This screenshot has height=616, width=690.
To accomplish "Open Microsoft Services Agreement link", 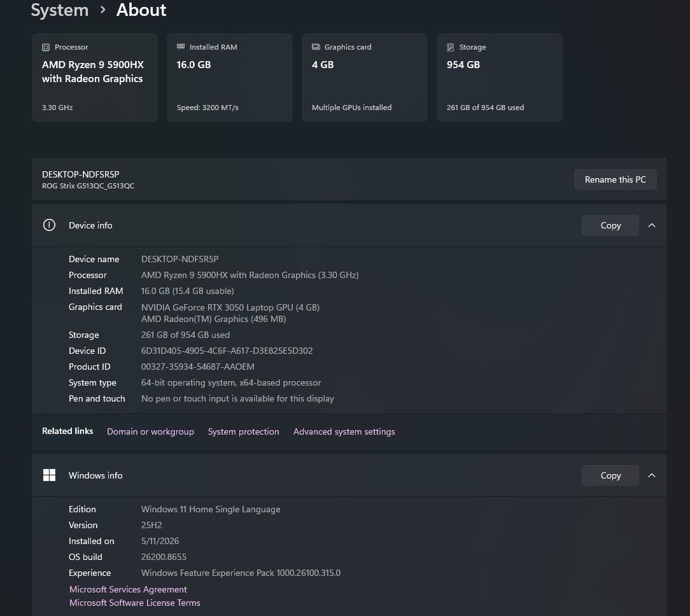I will click(128, 589).
